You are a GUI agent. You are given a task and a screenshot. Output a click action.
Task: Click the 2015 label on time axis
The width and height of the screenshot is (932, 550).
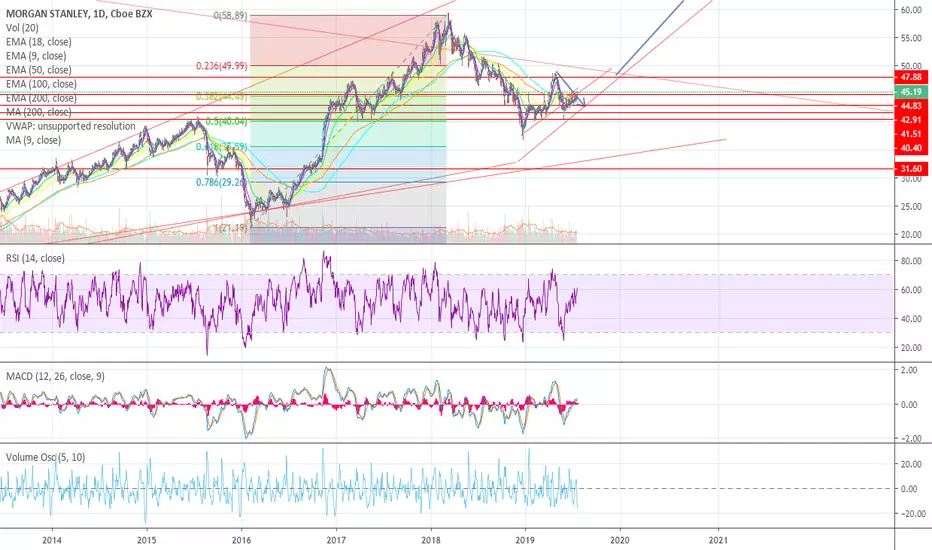click(146, 540)
